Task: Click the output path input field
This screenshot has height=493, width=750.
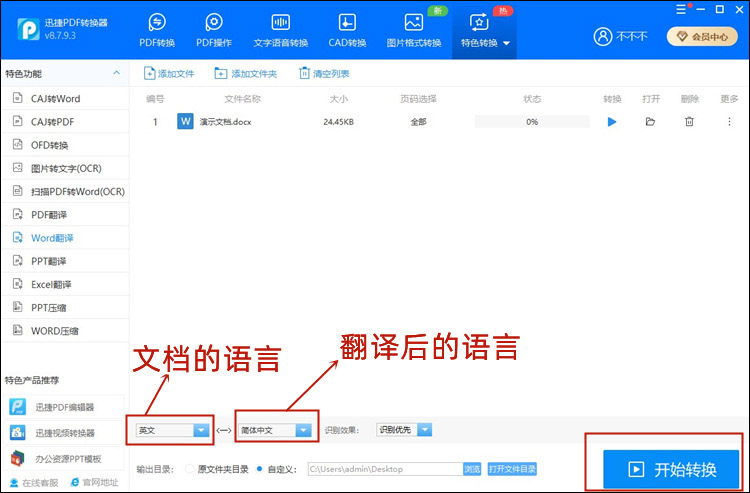Action: pos(385,469)
